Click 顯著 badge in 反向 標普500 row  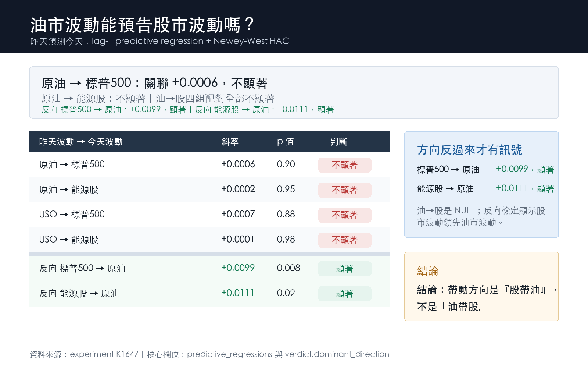(345, 269)
